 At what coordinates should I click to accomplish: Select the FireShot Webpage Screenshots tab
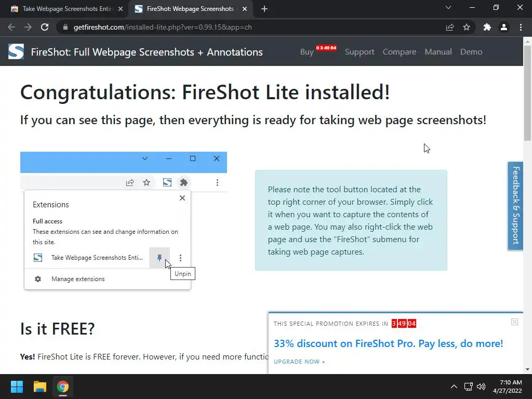pos(190,9)
